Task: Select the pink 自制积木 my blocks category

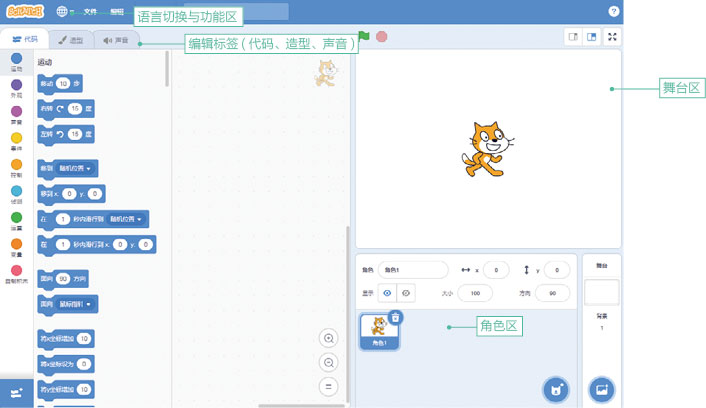Action: (x=16, y=270)
